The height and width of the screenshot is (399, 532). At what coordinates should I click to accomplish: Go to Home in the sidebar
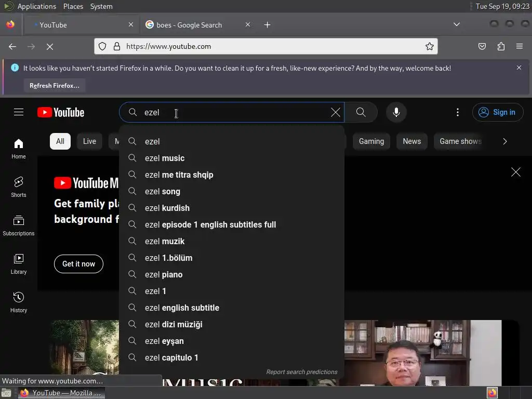click(19, 149)
